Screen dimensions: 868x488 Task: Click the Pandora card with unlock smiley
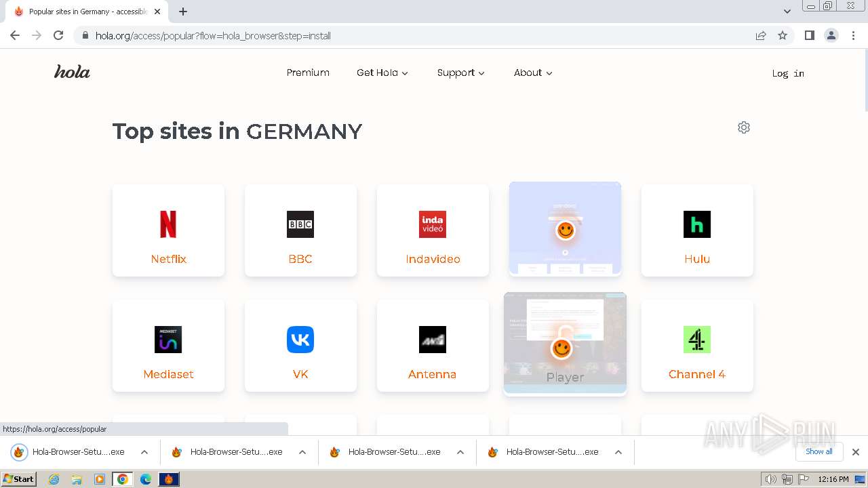pos(565,228)
